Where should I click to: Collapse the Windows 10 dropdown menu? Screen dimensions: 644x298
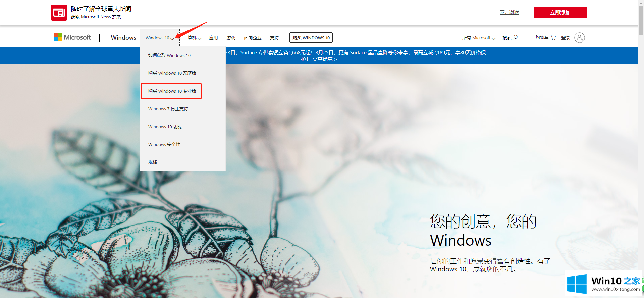160,38
